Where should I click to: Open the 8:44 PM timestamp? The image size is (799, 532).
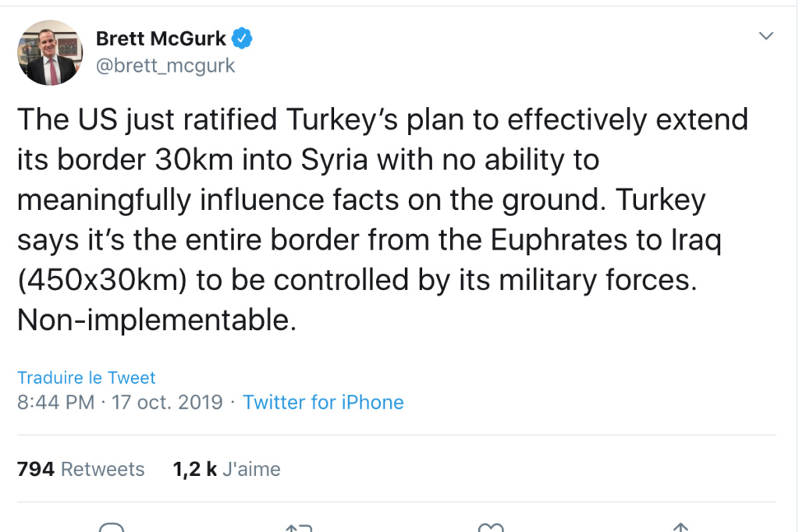tap(56, 402)
